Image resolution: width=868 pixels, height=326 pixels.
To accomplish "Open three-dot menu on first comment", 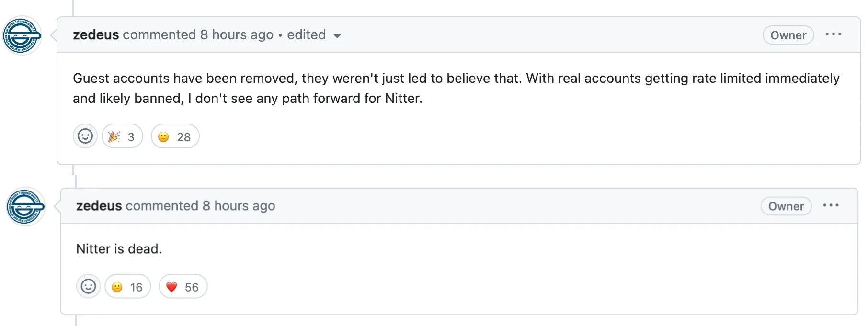I will pos(833,34).
